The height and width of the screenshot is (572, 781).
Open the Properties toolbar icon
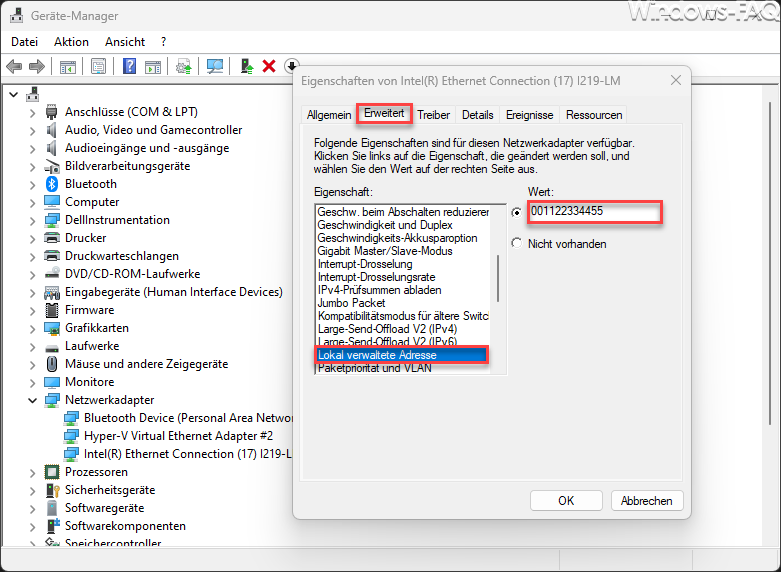click(99, 66)
